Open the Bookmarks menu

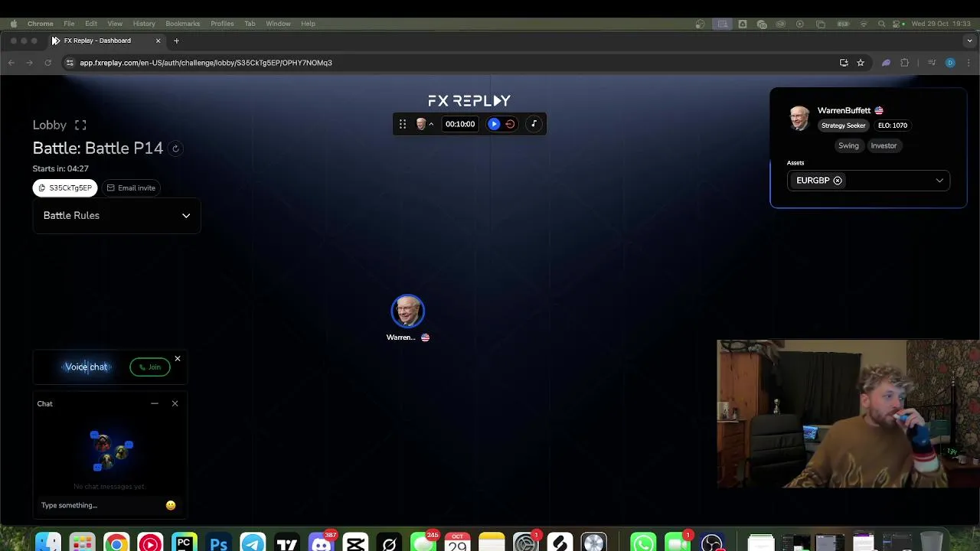183,24
